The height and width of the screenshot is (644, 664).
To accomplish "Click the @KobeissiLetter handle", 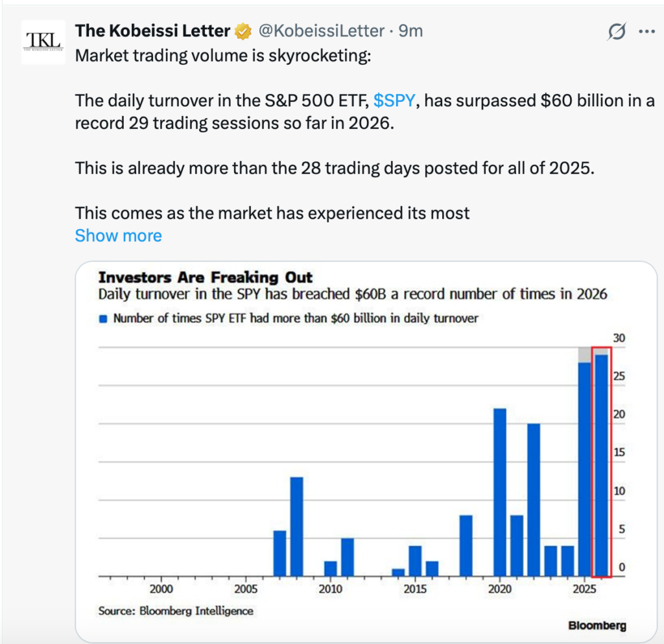I will [322, 31].
